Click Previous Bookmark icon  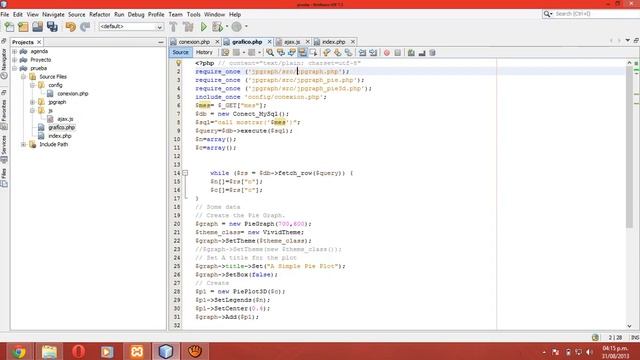pos(327,53)
